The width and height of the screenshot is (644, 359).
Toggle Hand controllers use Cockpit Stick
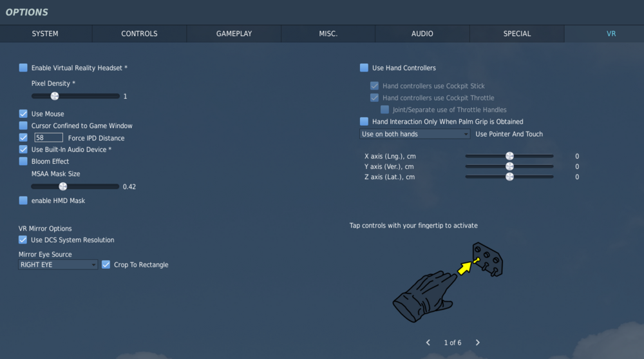(374, 86)
